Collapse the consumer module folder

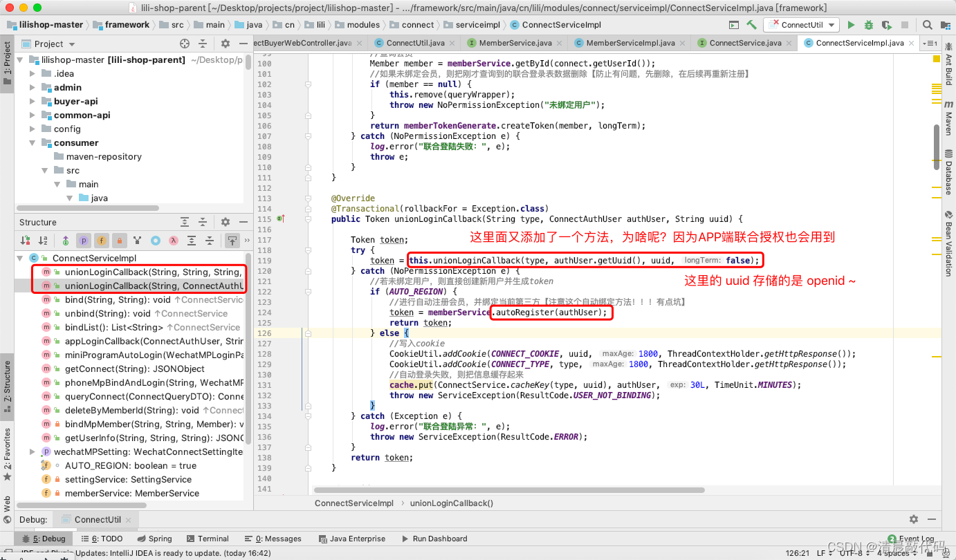pos(33,143)
